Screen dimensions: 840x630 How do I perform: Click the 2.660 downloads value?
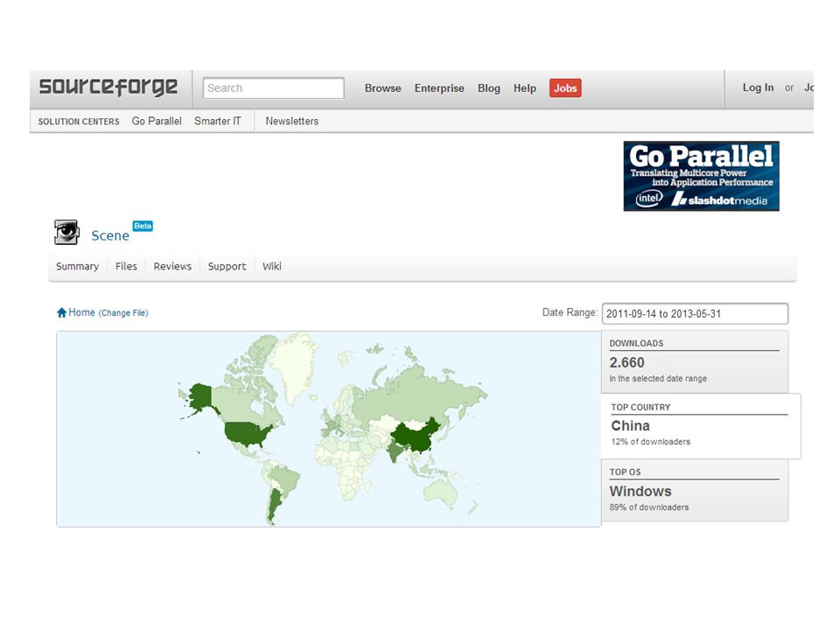pyautogui.click(x=626, y=362)
